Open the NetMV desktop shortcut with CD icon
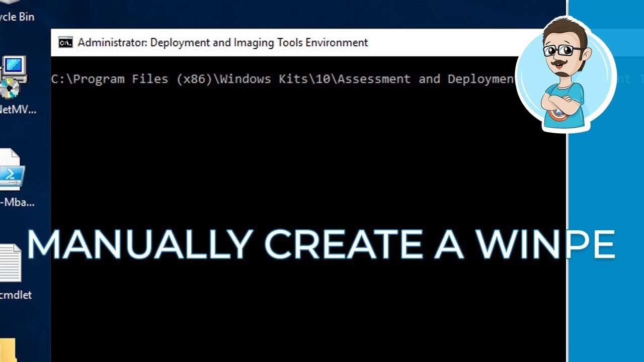Screen dimensions: 644x362 coord(14,78)
